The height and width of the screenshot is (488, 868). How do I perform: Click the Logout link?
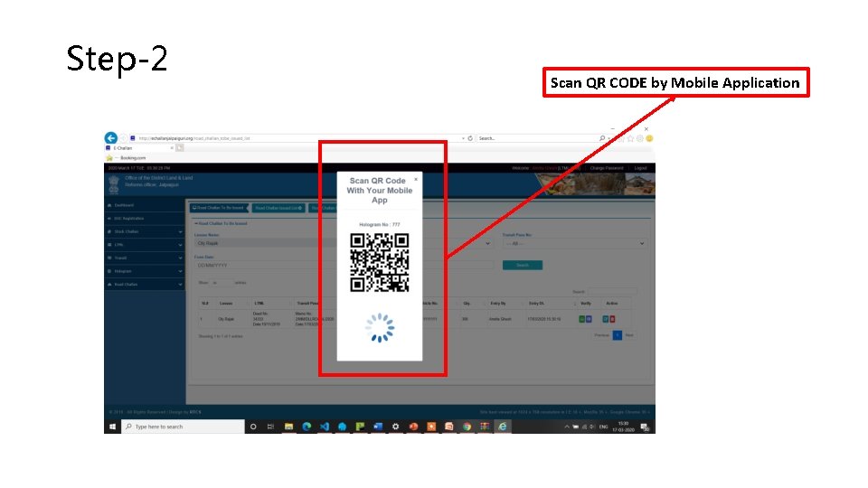(640, 168)
